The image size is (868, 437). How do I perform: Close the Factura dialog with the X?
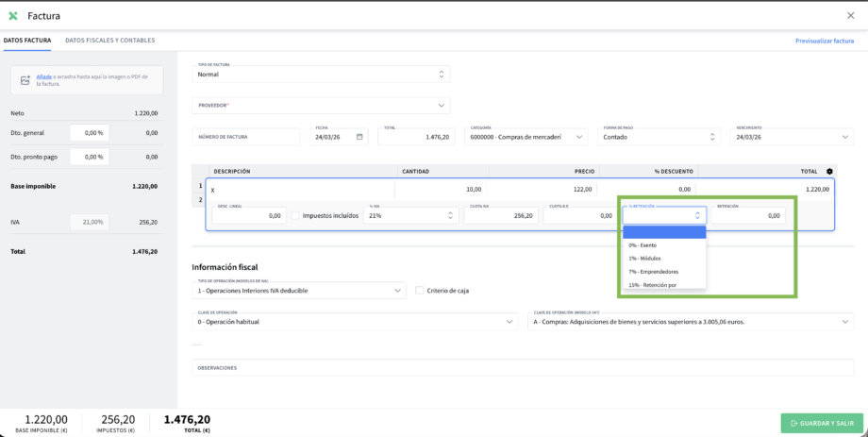(851, 16)
